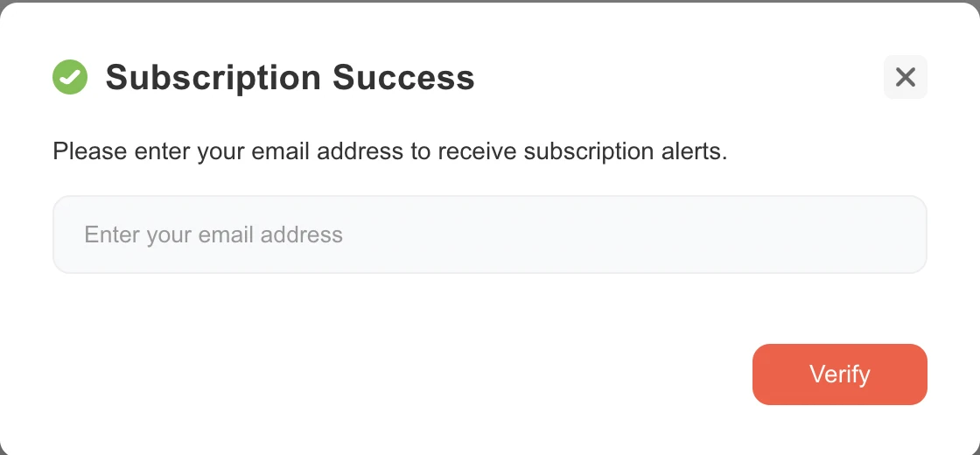Click the Subscription Success heading

tap(290, 77)
